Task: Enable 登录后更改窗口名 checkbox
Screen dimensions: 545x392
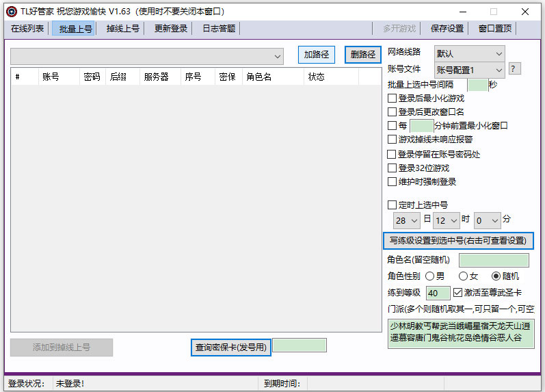Action: pos(392,112)
